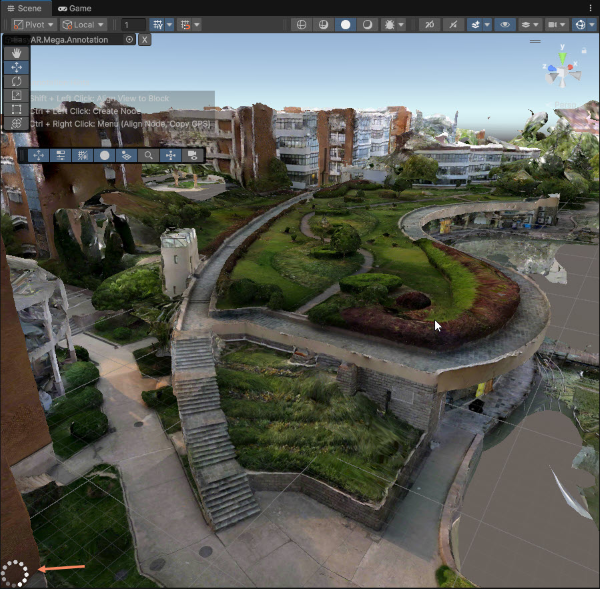Viewport: 600px width, 589px height.
Task: Click the target button beside AR.Mega.Annotation
Action: click(129, 40)
